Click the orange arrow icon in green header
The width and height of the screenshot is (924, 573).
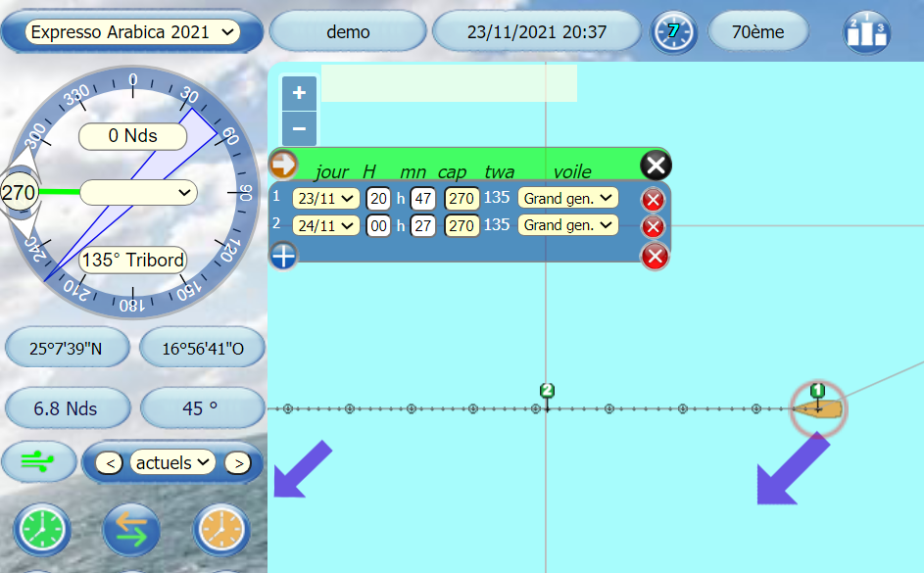[283, 165]
